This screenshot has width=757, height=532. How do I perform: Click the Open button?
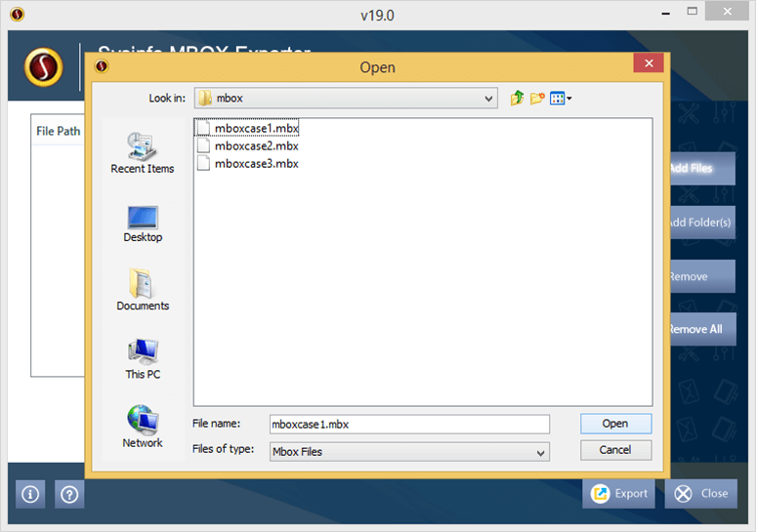[x=615, y=424]
